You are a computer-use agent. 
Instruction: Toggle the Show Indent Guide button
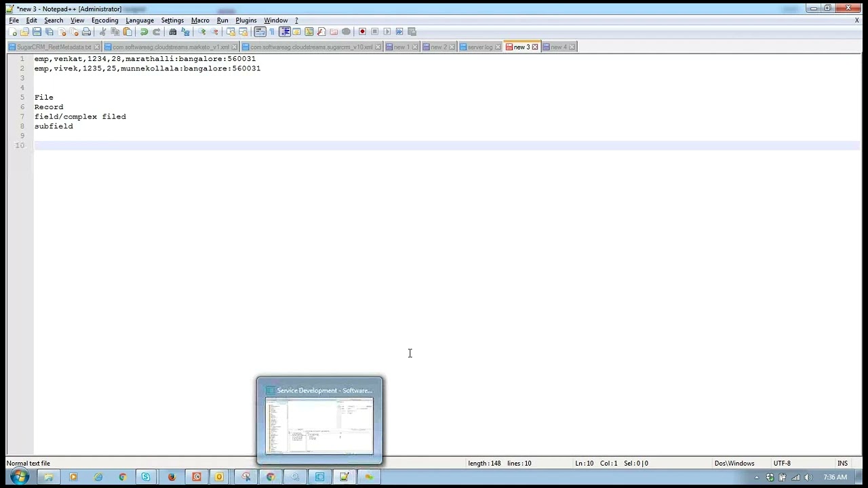click(x=285, y=32)
